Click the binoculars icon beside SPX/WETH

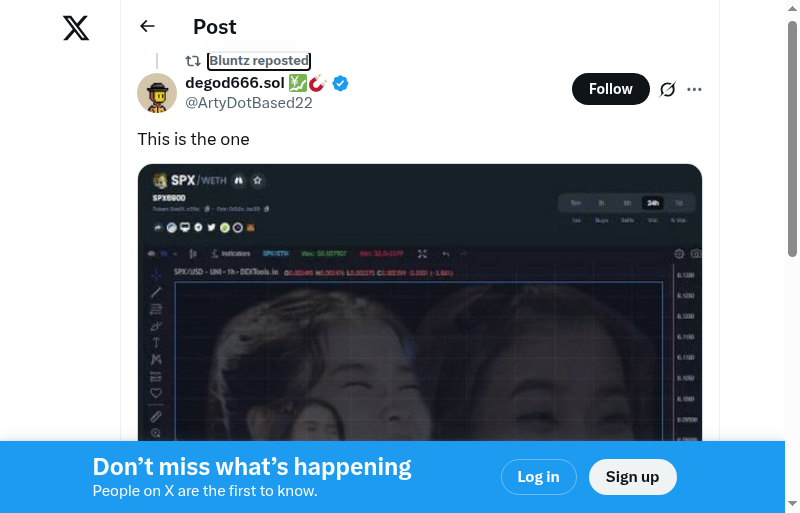239,180
